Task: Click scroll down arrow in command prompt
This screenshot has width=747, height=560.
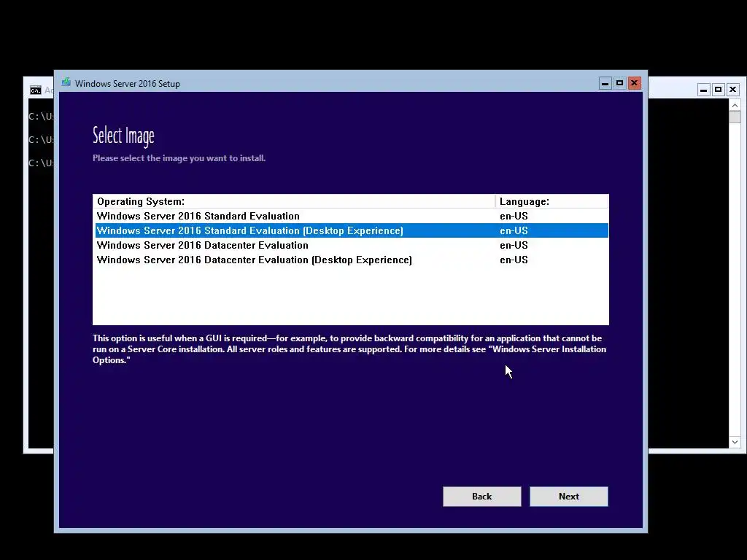Action: (735, 442)
